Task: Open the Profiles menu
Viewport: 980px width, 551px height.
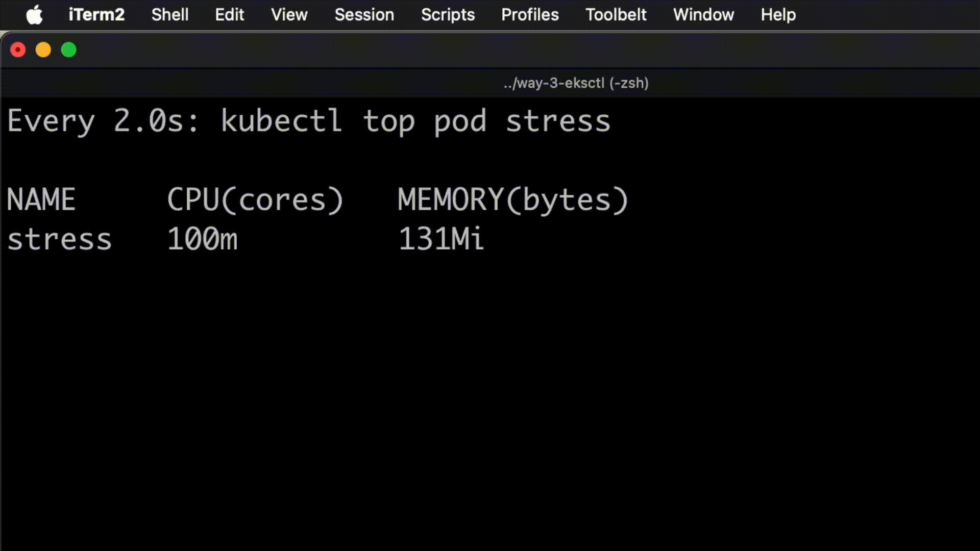Action: (530, 15)
